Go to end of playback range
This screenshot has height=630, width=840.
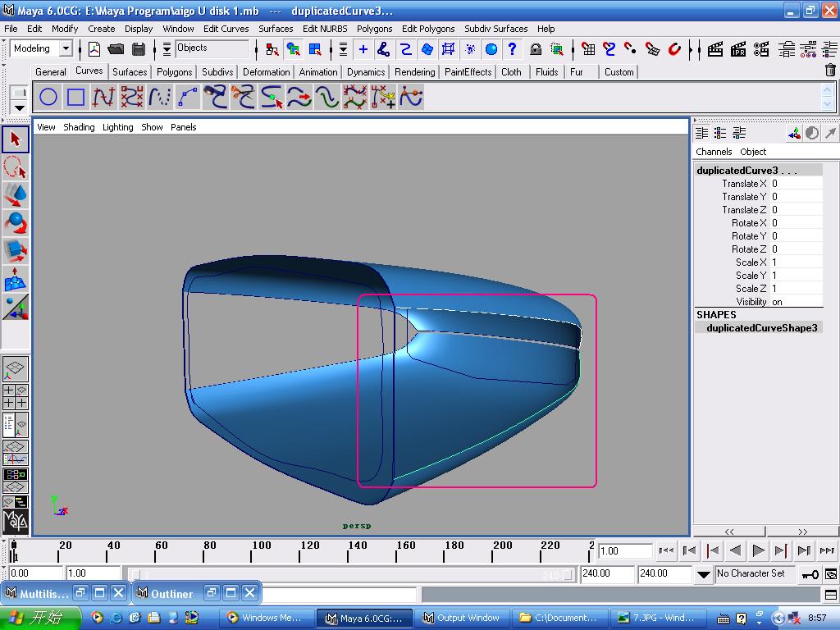click(827, 550)
